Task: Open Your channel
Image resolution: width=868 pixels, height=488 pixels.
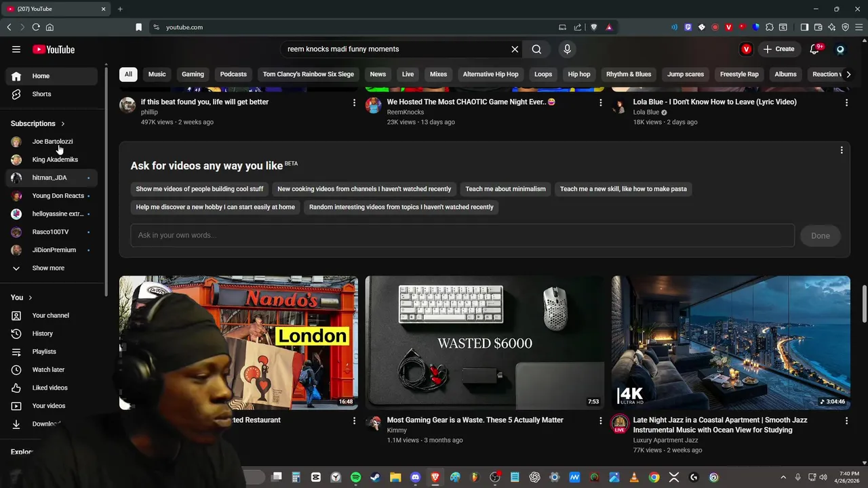Action: click(x=52, y=315)
